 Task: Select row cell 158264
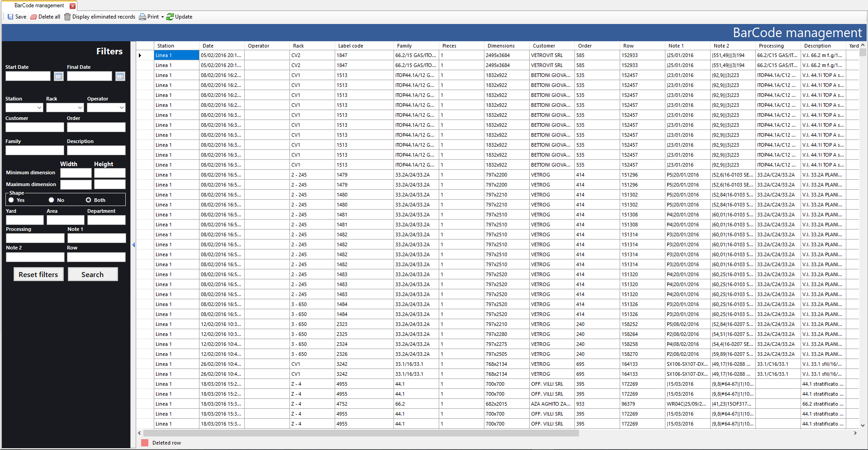click(642, 334)
